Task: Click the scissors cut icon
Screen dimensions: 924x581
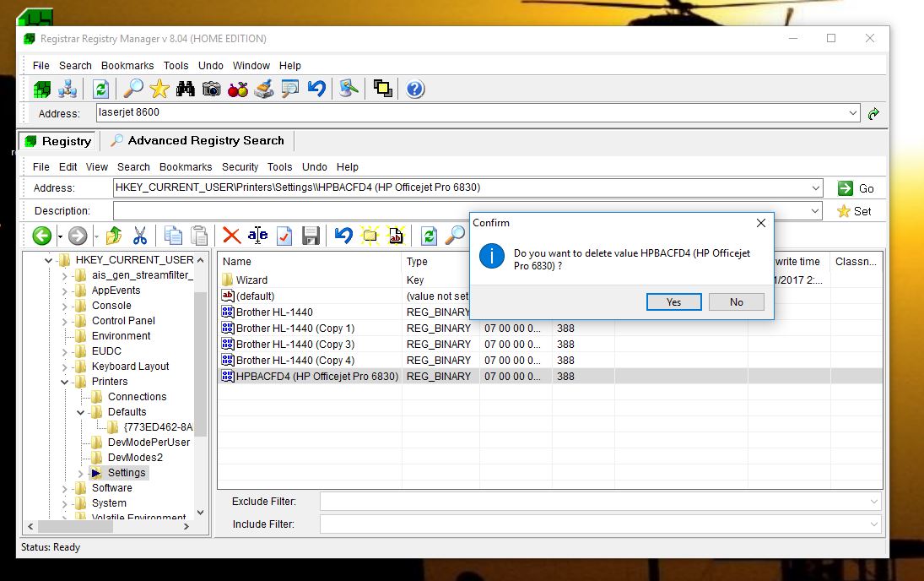Action: tap(140, 236)
